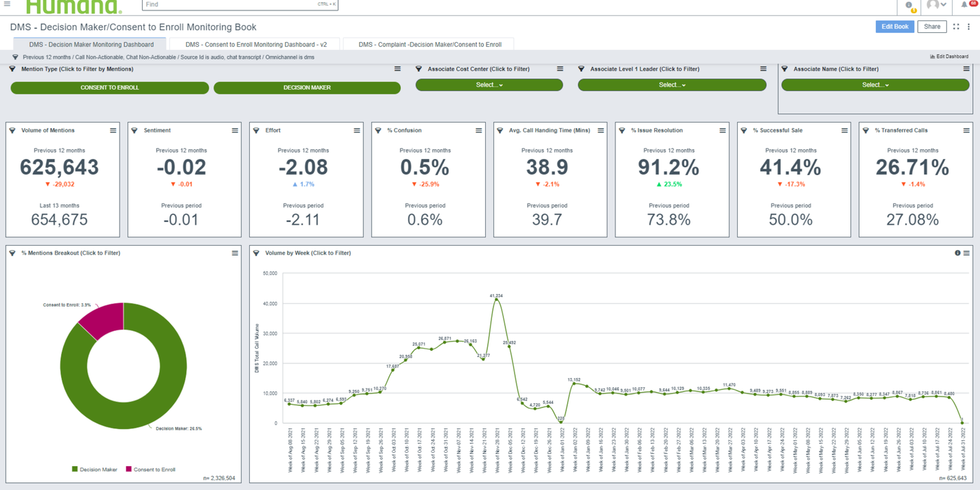Click the 50.0% previous period value
The image size is (980, 490).
[790, 219]
